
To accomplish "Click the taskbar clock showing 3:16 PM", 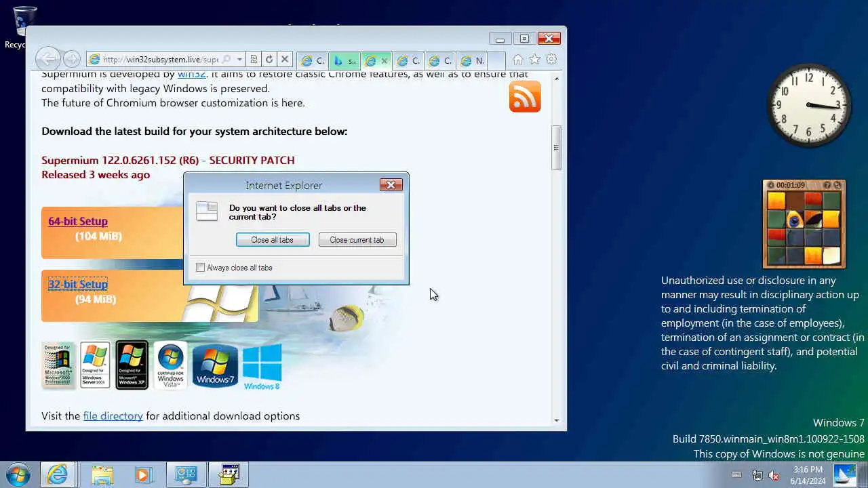I will click(808, 475).
